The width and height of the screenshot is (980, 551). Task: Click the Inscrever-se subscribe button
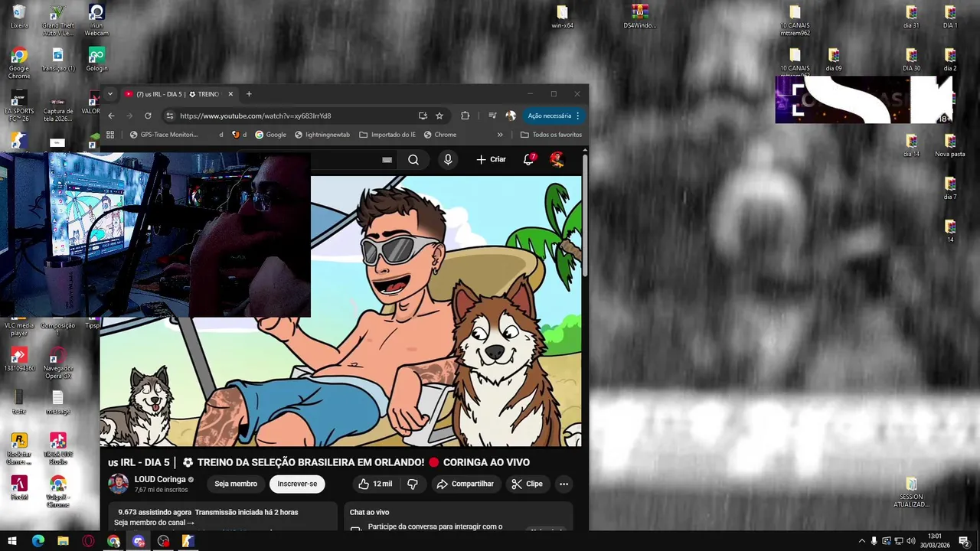pos(297,484)
